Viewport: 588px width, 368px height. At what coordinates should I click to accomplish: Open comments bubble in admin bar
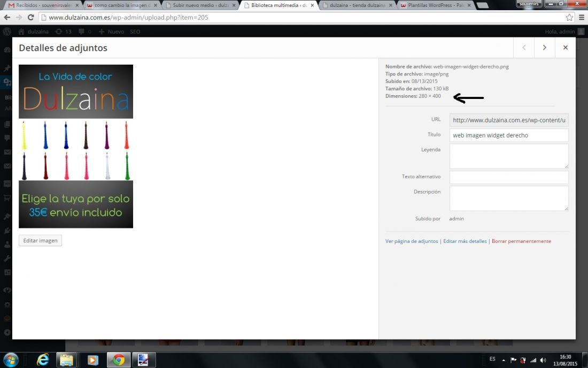[85, 32]
